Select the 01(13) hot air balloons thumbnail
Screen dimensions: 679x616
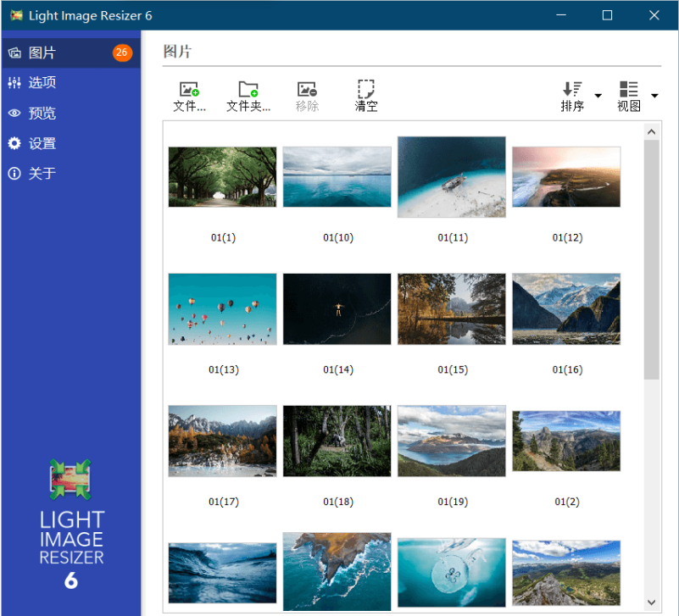222,308
